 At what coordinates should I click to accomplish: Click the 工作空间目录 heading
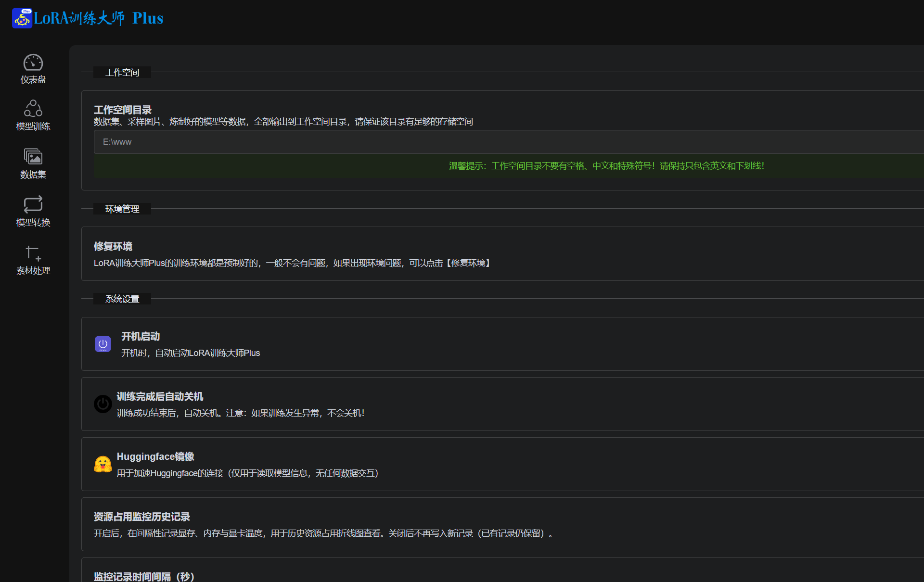pyautogui.click(x=123, y=110)
